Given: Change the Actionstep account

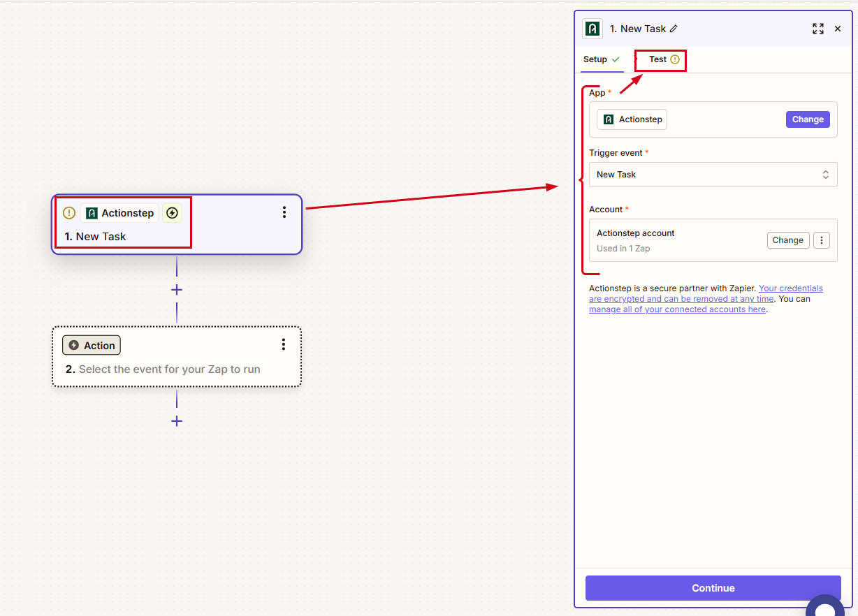Looking at the screenshot, I should point(788,240).
